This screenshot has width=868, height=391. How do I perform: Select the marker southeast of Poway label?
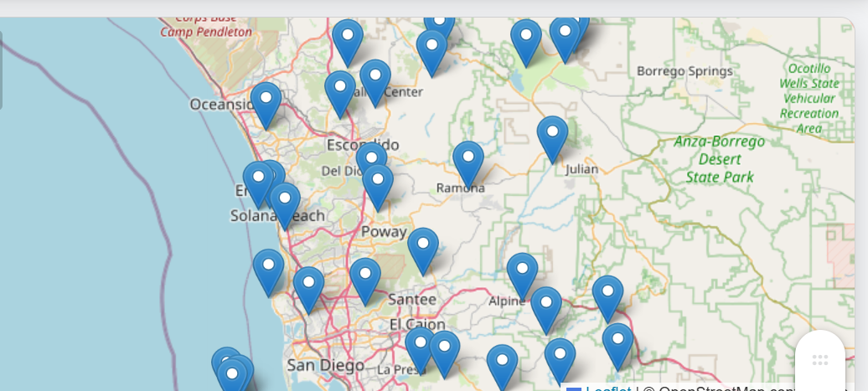click(423, 251)
